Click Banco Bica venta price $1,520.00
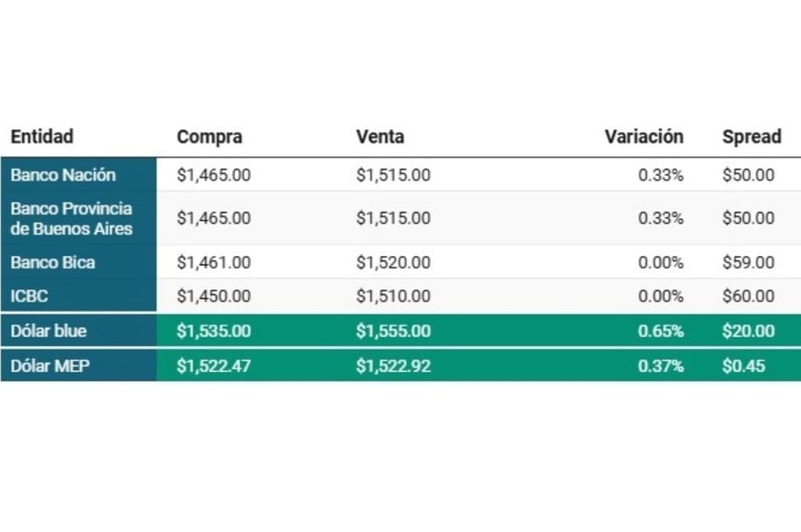This screenshot has height=532, width=801. tap(393, 262)
